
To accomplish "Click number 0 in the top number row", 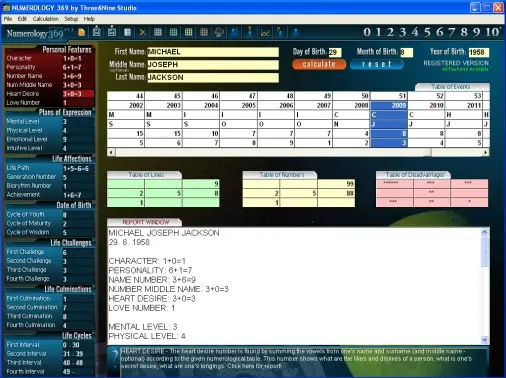I will click(367, 32).
